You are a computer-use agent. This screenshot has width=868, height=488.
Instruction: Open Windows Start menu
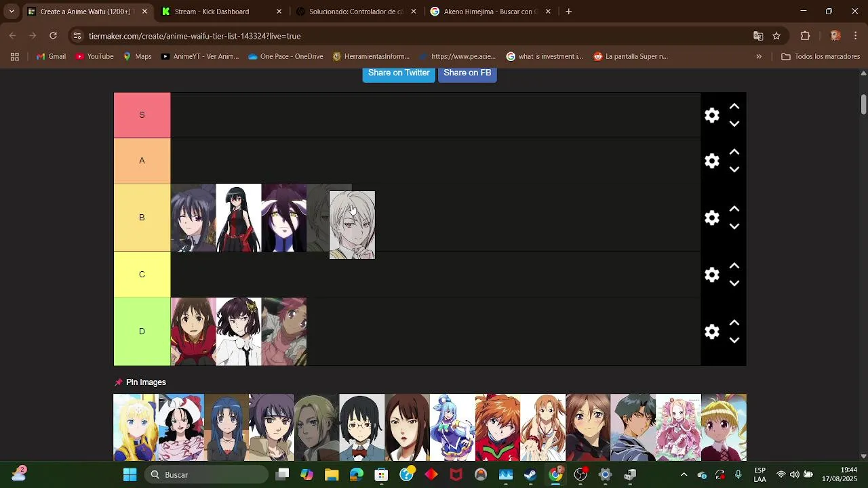[x=130, y=474]
